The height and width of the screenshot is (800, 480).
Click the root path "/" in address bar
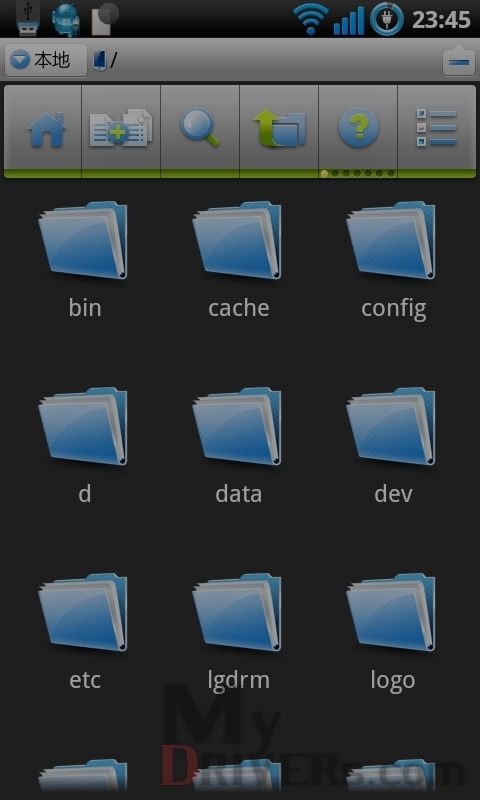pyautogui.click(x=113, y=60)
